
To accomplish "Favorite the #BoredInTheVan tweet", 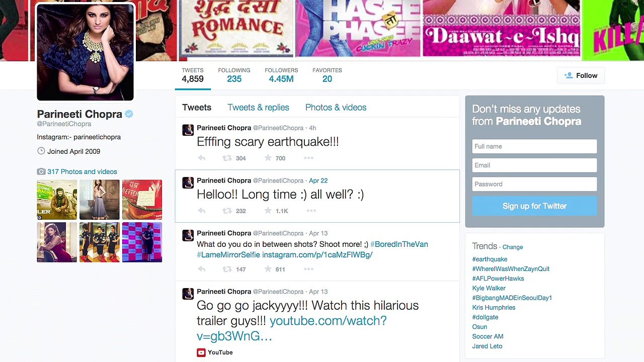I will [268, 269].
